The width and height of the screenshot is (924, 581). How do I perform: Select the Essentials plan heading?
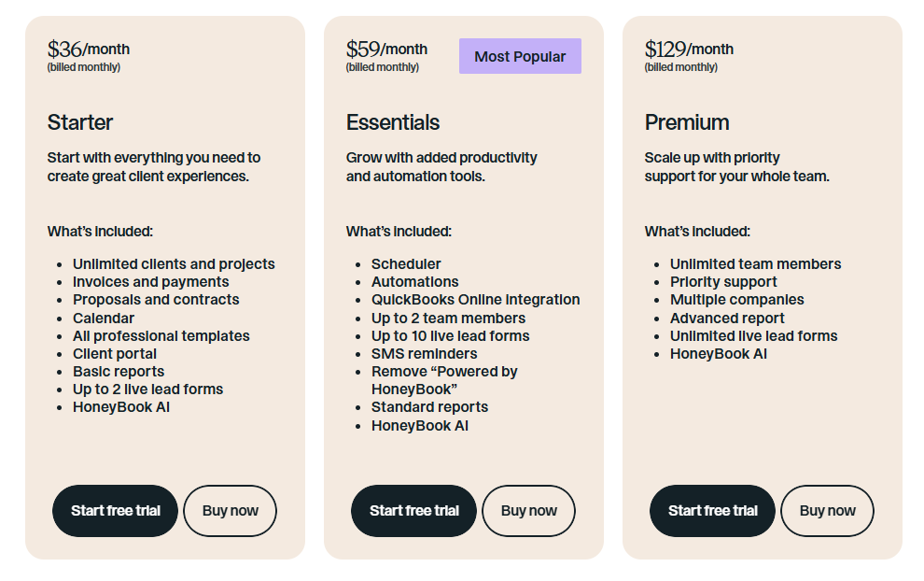[393, 122]
